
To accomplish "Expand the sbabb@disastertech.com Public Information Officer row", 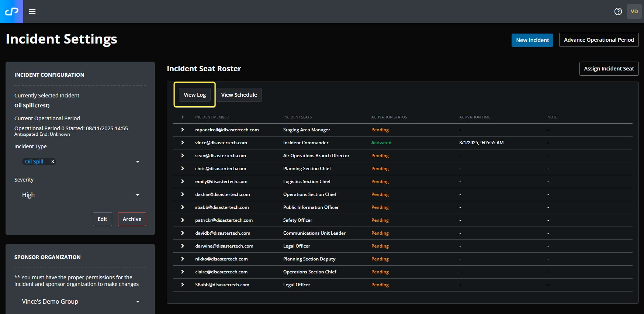I will pos(182,207).
